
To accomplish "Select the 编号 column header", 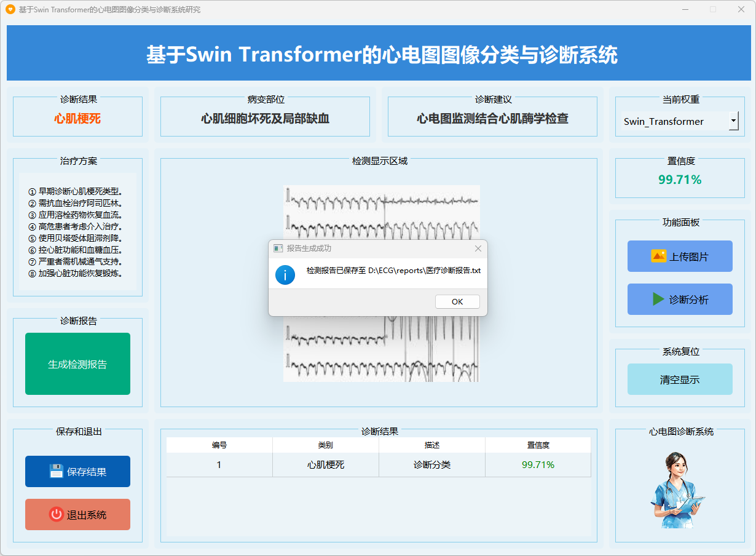I will [219, 445].
